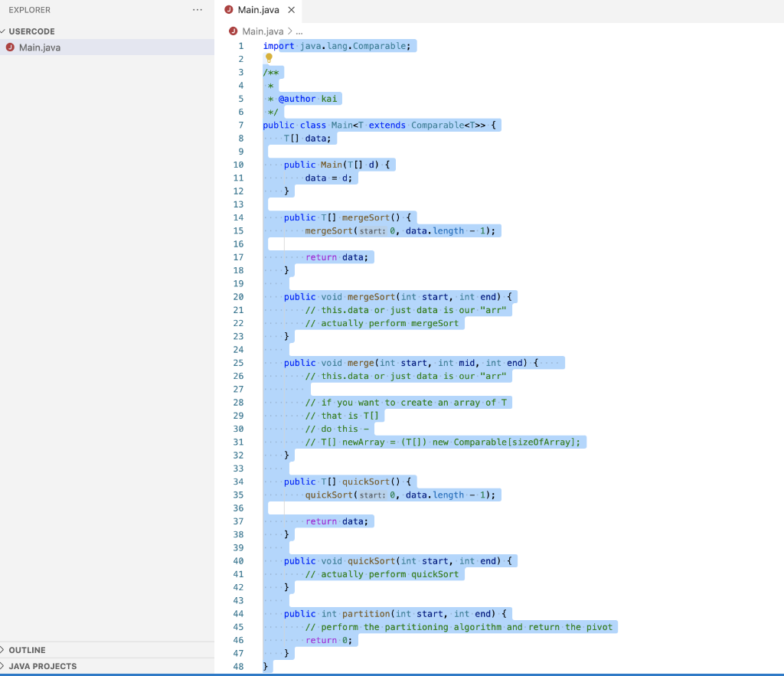Click the data = d; assignment
784x676 pixels.
tap(328, 178)
